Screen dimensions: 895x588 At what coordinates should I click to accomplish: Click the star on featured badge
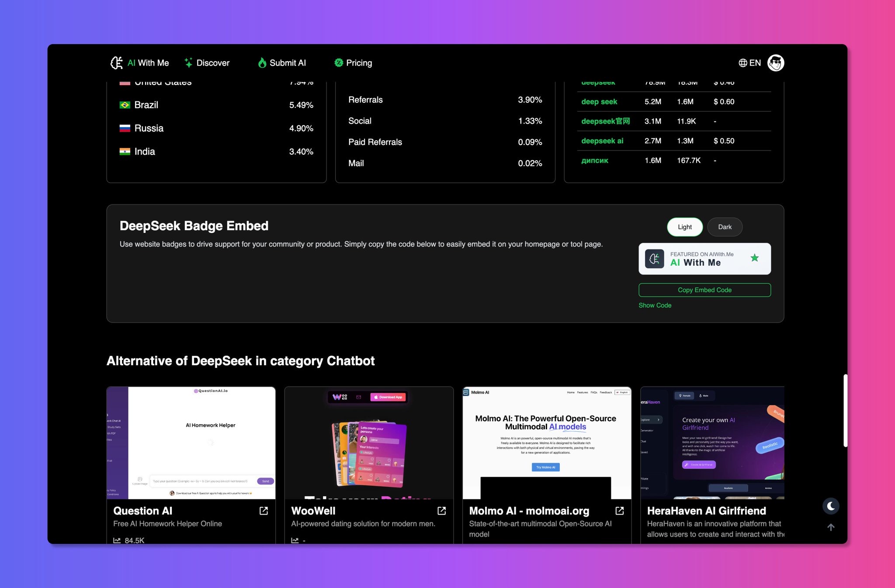click(x=754, y=258)
